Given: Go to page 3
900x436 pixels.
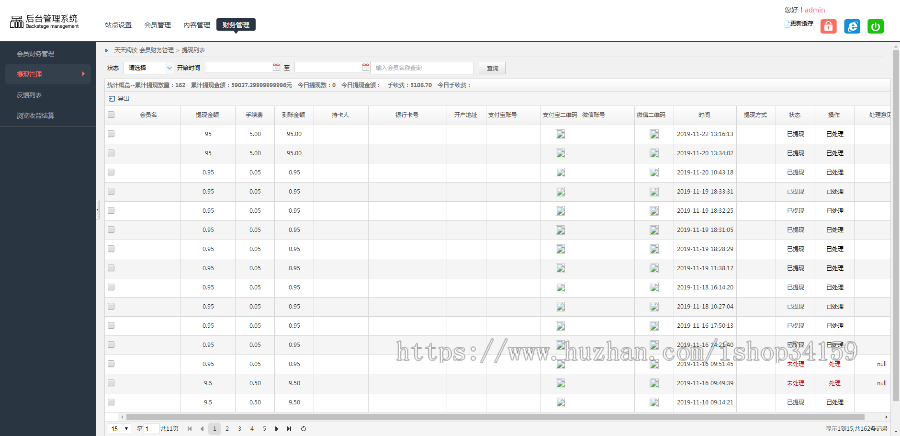Looking at the screenshot, I should (239, 429).
